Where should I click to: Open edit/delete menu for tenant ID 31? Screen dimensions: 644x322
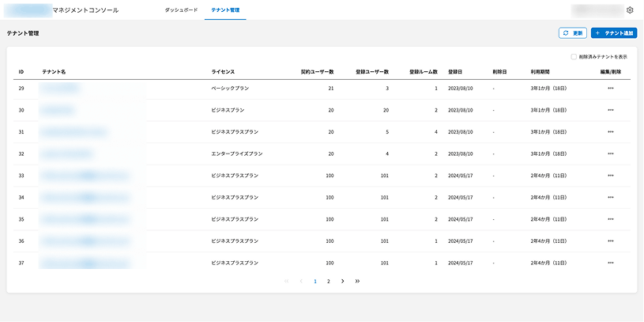point(610,132)
